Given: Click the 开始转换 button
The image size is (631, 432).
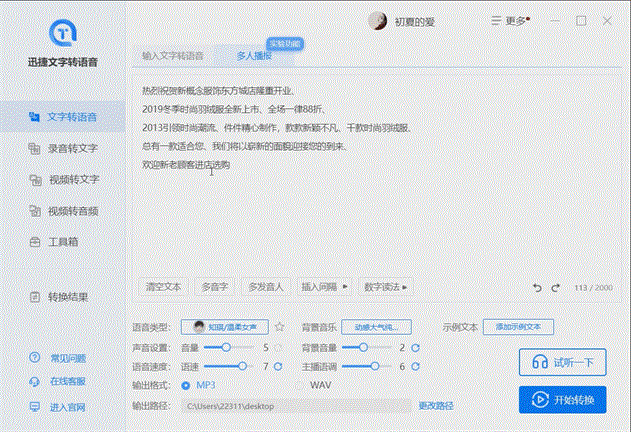Looking at the screenshot, I should [x=563, y=401].
